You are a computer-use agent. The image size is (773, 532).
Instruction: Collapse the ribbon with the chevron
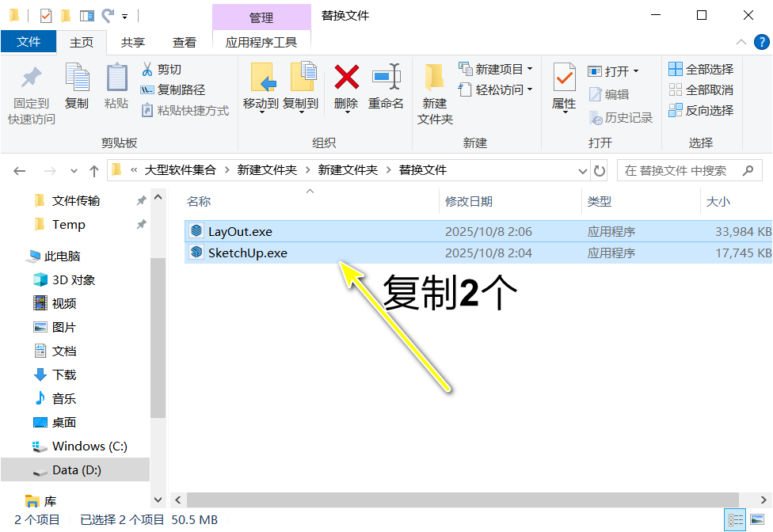[741, 42]
